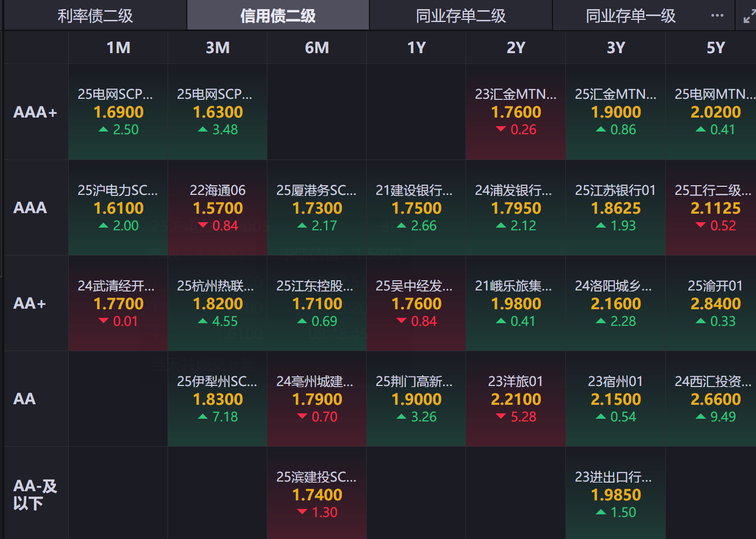756x539 pixels.
Task: Click the 21峨乐旅集 cell at 1.9800
Action: [515, 303]
